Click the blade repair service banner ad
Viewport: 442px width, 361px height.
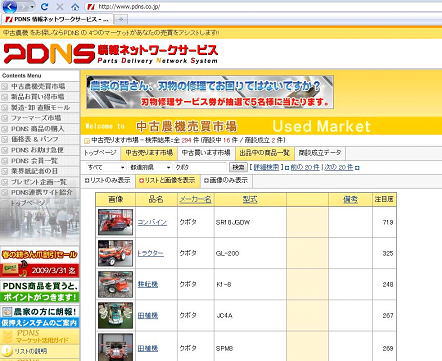[x=210, y=92]
